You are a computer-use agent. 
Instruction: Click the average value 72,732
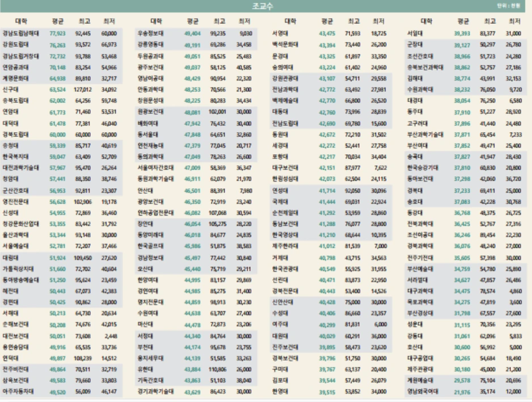tap(57, 56)
